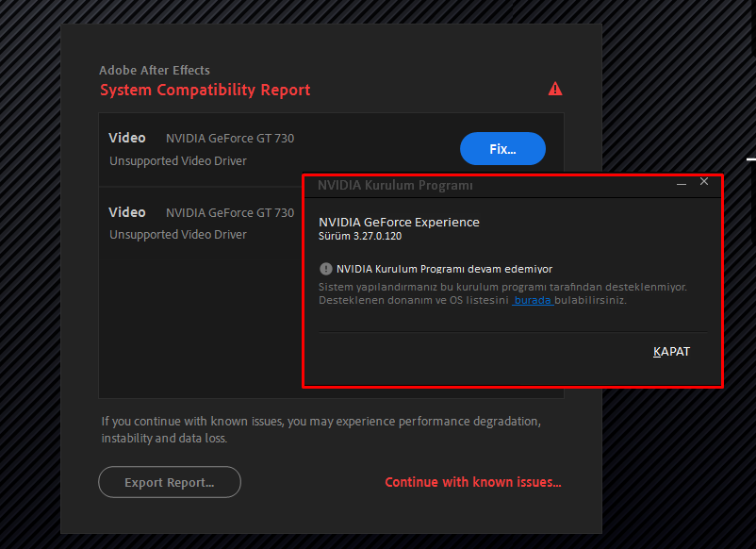
Task: Click the Export Report... button
Action: click(170, 482)
